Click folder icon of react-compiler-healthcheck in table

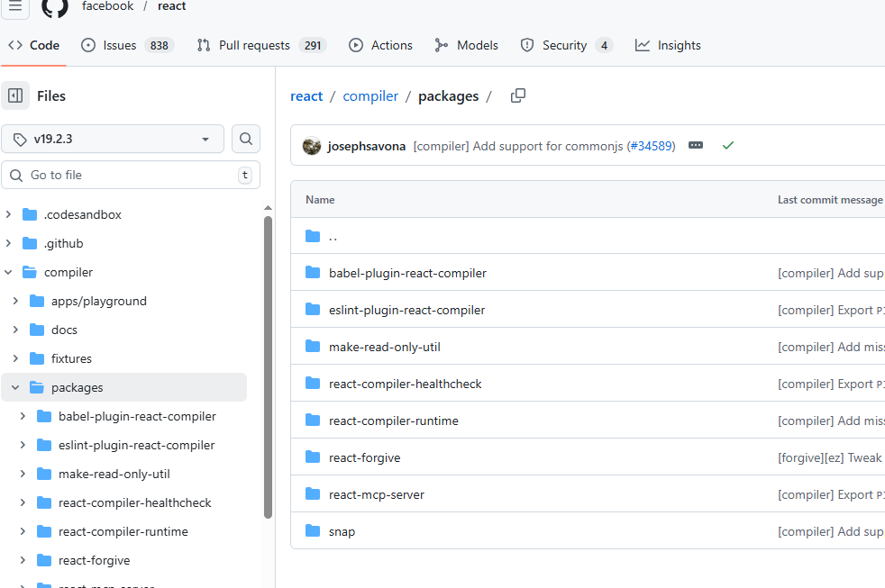pos(313,384)
